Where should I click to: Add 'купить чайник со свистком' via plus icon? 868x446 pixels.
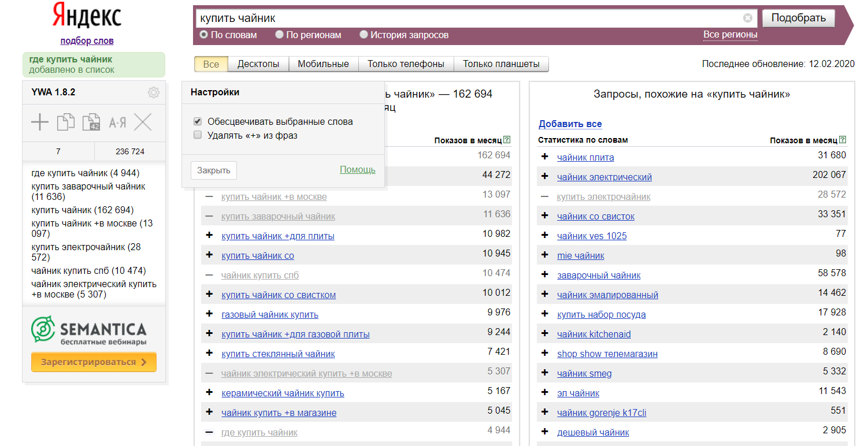click(209, 295)
